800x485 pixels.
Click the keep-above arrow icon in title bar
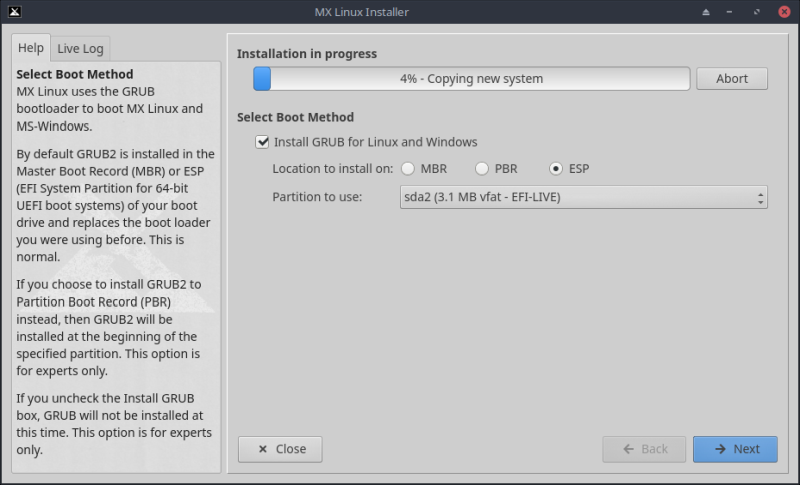point(706,12)
